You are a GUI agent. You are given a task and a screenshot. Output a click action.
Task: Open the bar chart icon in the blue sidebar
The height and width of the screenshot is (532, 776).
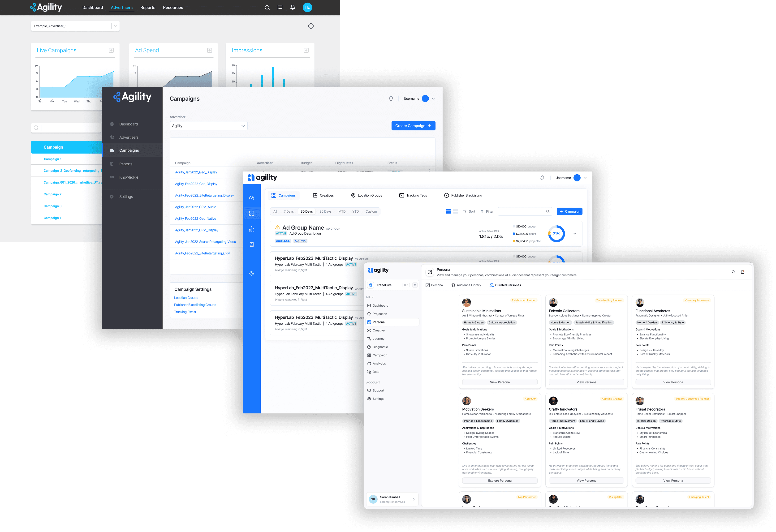point(252,229)
